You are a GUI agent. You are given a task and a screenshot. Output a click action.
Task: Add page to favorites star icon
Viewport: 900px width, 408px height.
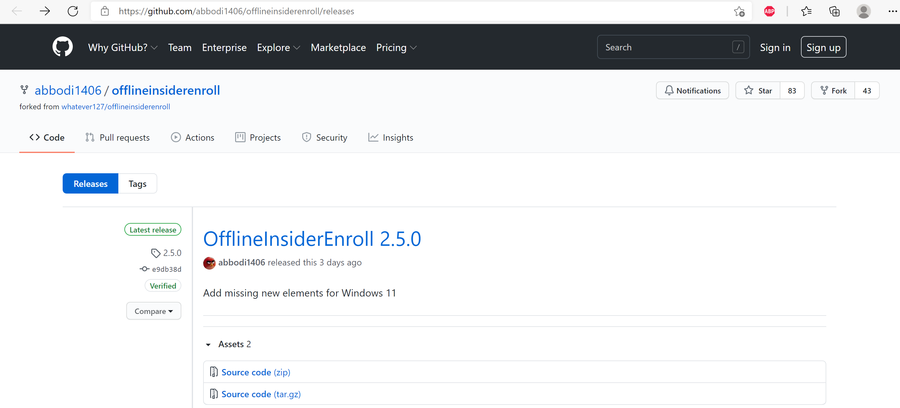tap(739, 11)
